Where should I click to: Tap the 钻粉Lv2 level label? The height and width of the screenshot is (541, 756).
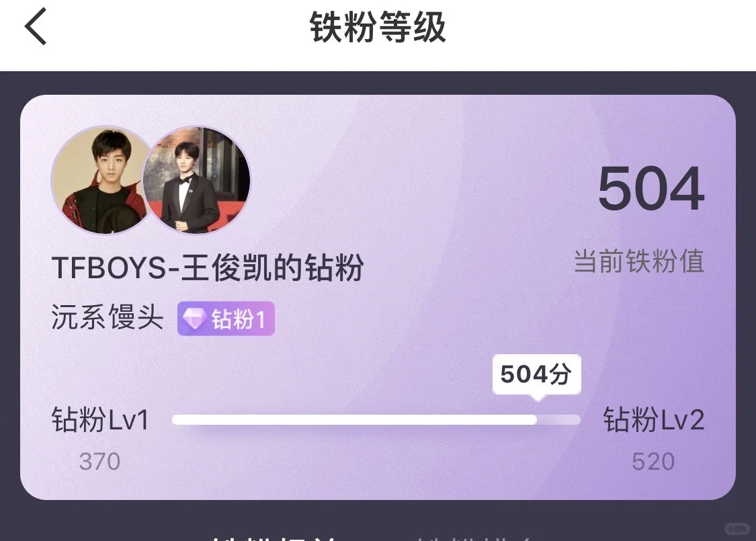click(654, 419)
